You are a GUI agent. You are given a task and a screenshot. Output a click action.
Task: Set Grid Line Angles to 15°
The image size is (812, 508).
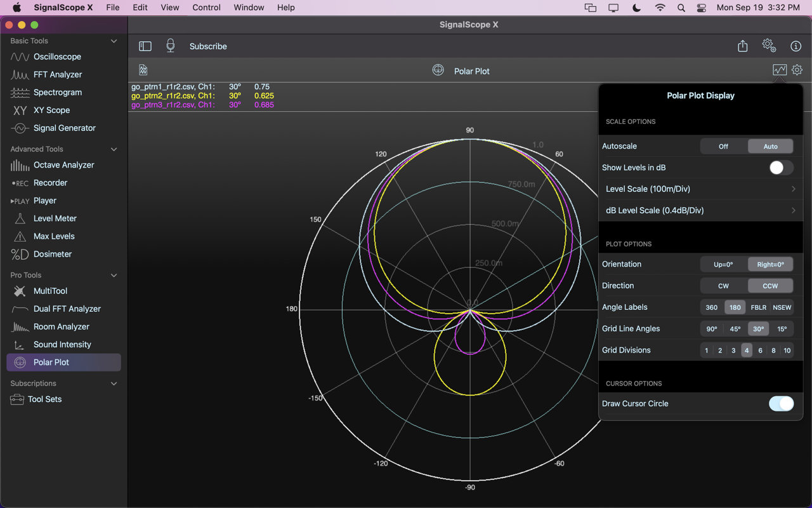[x=782, y=329]
